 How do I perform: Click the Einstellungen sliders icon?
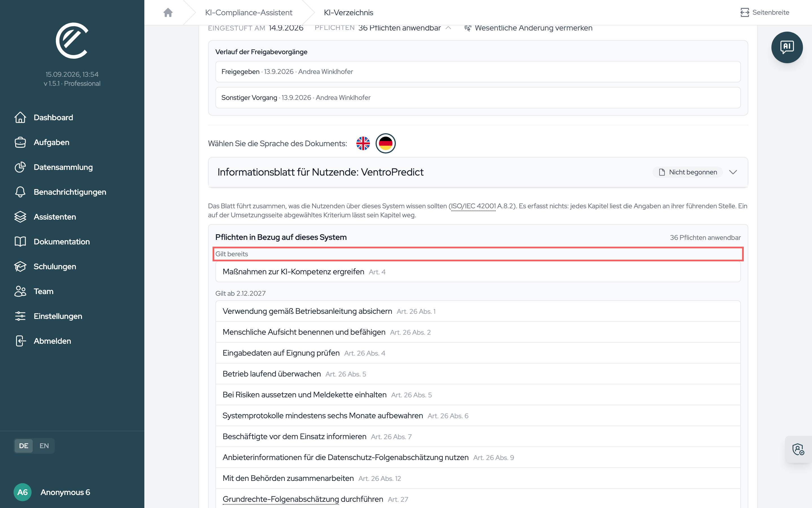[x=20, y=316]
